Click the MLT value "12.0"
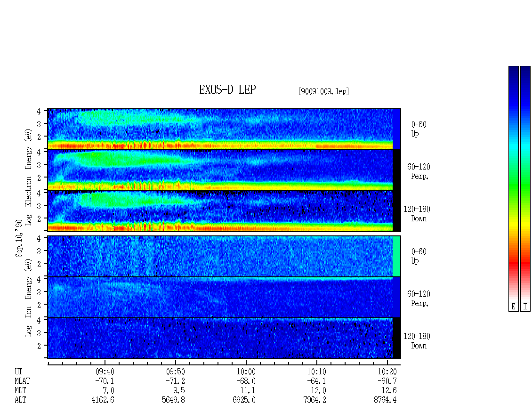Viewport: 532px width, 412px height. pos(318,391)
